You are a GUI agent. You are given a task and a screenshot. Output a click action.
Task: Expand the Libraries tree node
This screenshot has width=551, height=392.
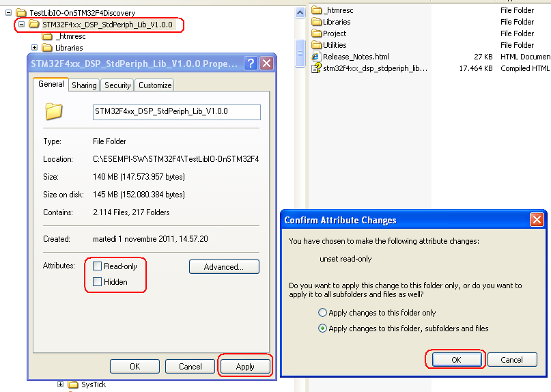[x=34, y=47]
